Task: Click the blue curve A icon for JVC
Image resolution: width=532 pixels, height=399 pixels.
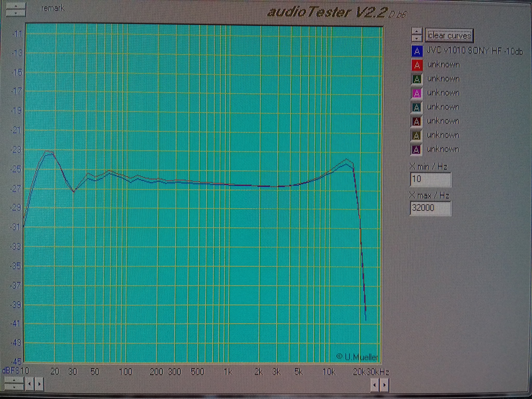Action: 417,51
